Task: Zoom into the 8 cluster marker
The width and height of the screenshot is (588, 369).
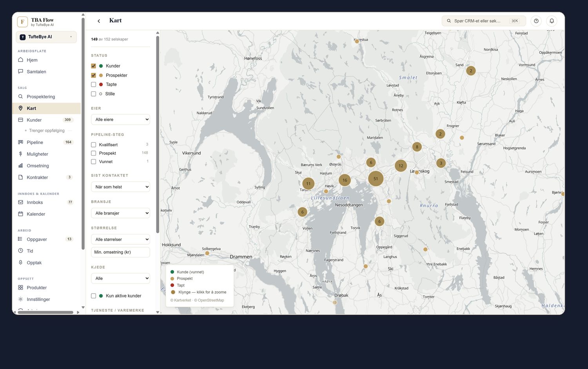Action: 417,147
